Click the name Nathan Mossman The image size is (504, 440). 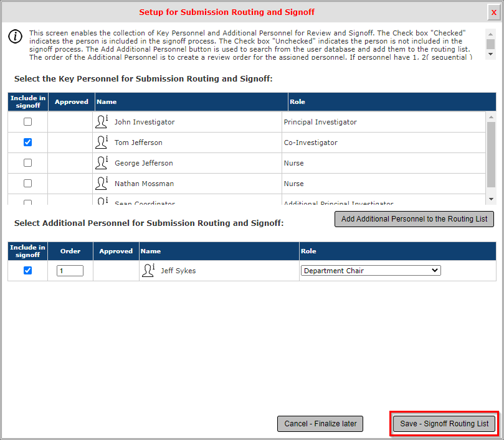point(145,184)
